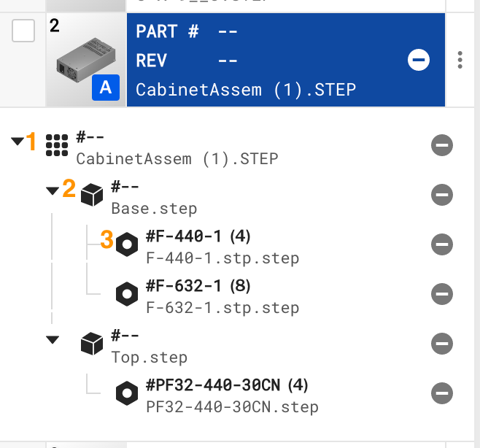Click the blue 'A' assembly badge

[106, 88]
